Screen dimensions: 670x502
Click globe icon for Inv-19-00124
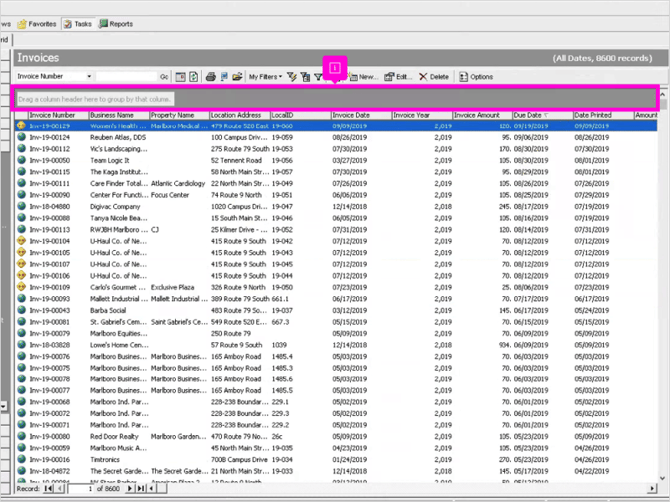[21, 137]
